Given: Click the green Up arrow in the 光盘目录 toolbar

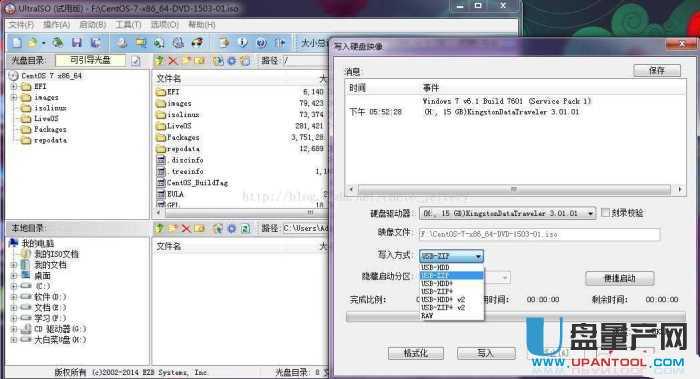Looking at the screenshot, I should (x=159, y=61).
